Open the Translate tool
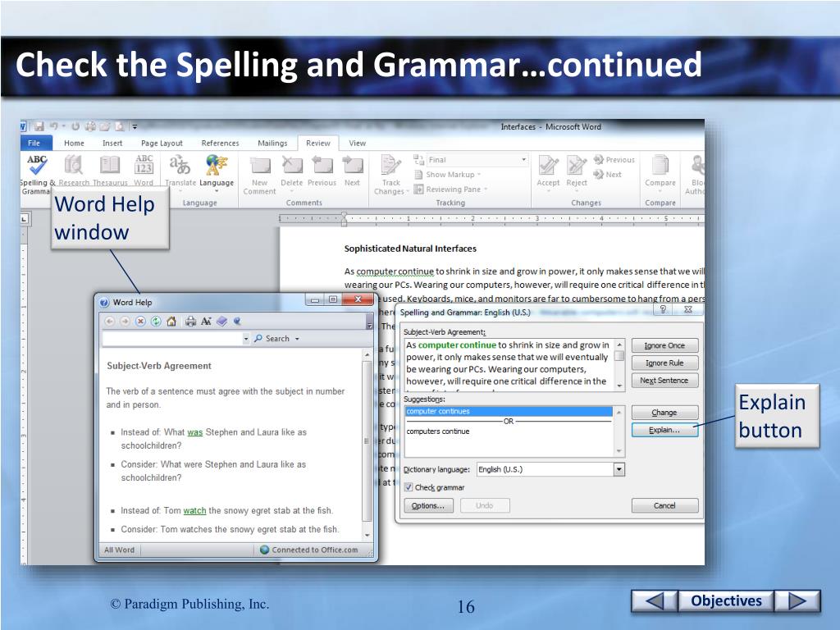 pos(180,165)
